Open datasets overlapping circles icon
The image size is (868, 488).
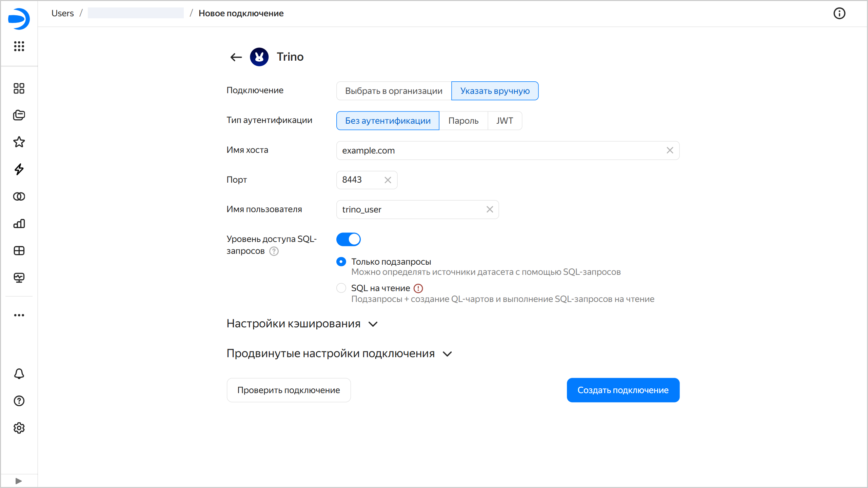coord(19,197)
